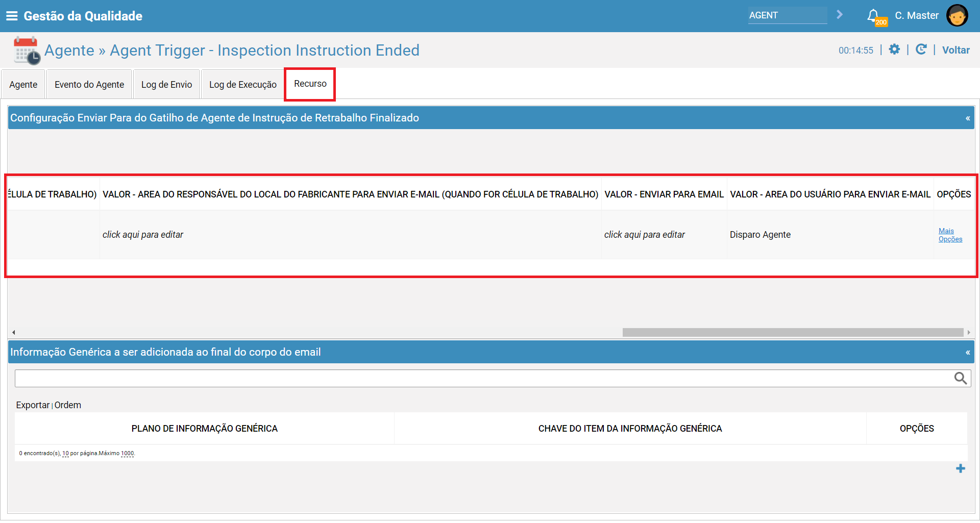The width and height of the screenshot is (980, 523).
Task: Click the 10 por página value
Action: (65, 454)
